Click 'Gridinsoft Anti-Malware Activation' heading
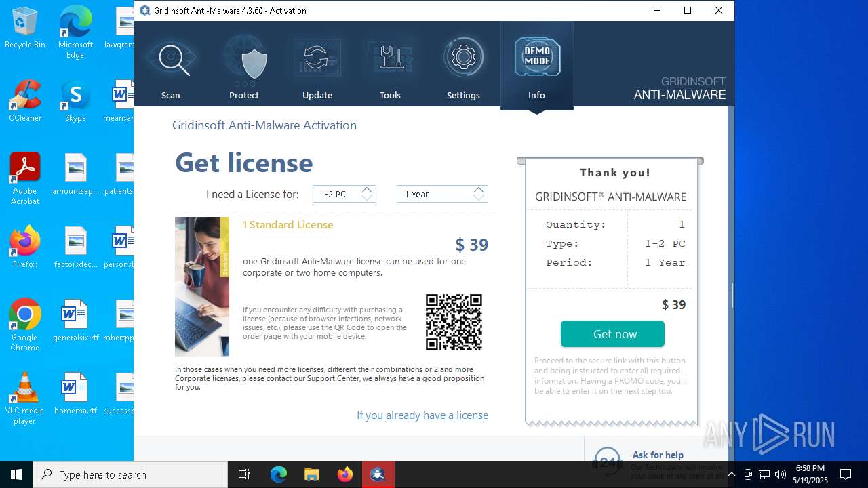 (x=264, y=125)
